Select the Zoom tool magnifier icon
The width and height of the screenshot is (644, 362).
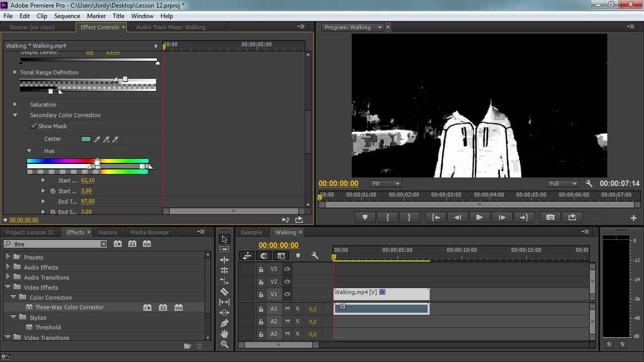pyautogui.click(x=224, y=344)
